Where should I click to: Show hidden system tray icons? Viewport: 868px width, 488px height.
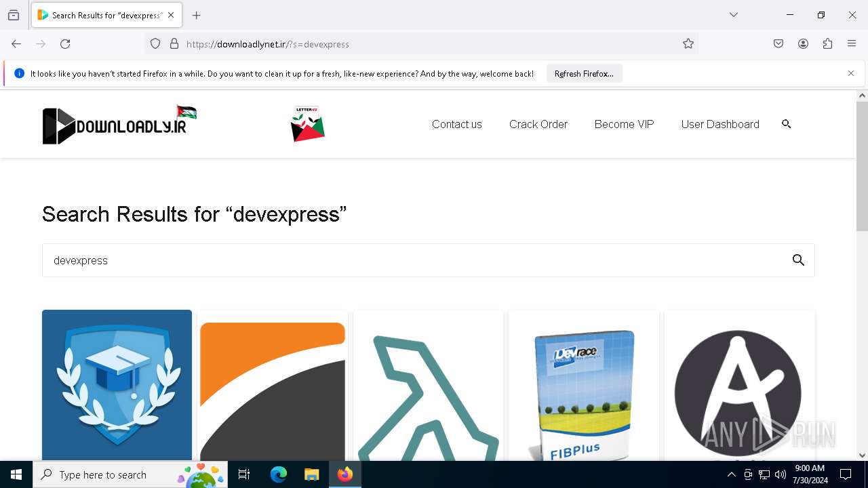[731, 474]
